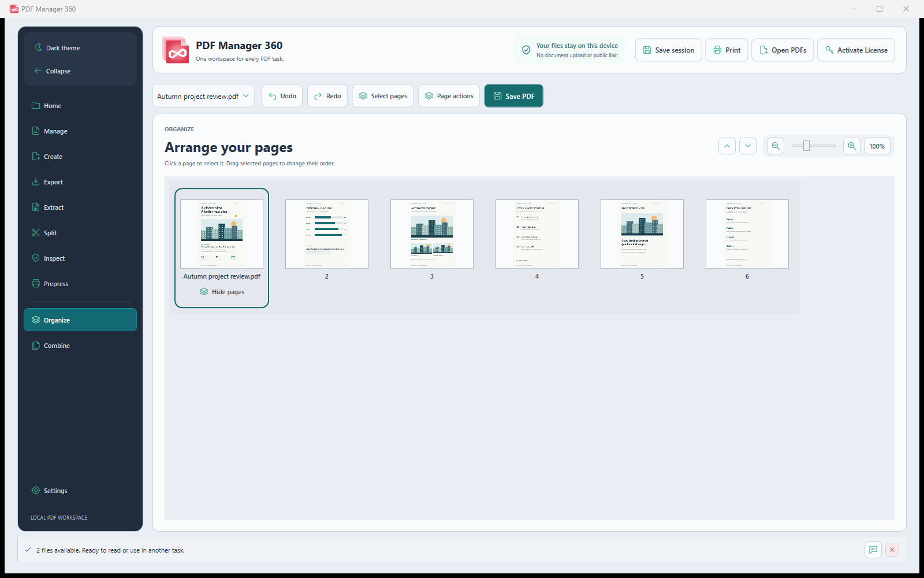Open the Inspect section

pyautogui.click(x=80, y=258)
